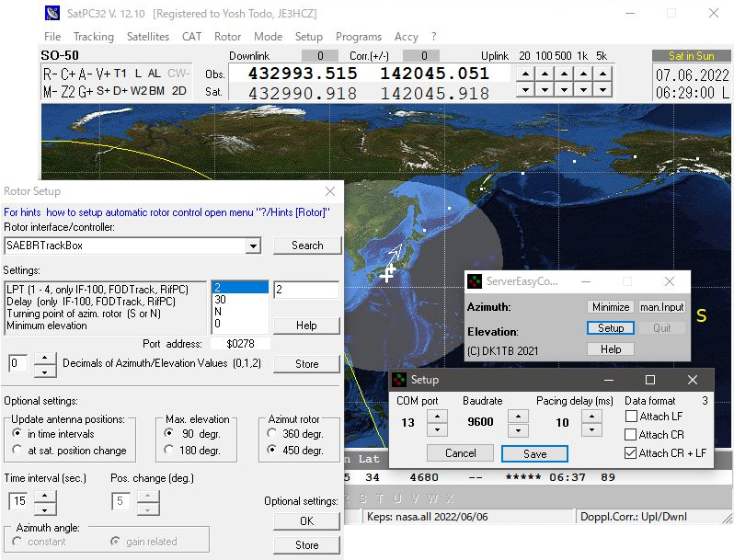The width and height of the screenshot is (734, 560).
Task: Decrease uplink frequency by 100 Hz
Action: (x=545, y=89)
